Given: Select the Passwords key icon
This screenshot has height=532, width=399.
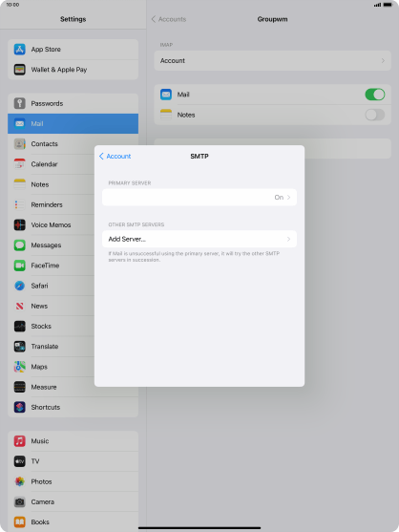Looking at the screenshot, I should tap(20, 103).
